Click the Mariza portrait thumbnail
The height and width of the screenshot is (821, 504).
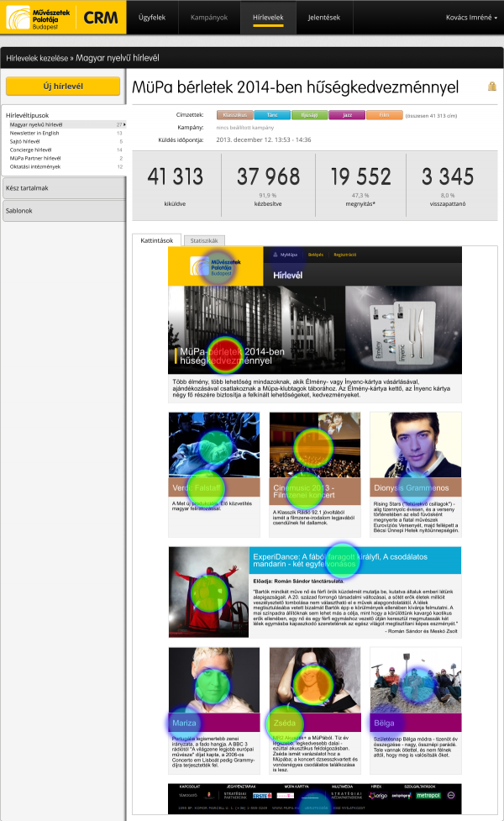pos(214,680)
